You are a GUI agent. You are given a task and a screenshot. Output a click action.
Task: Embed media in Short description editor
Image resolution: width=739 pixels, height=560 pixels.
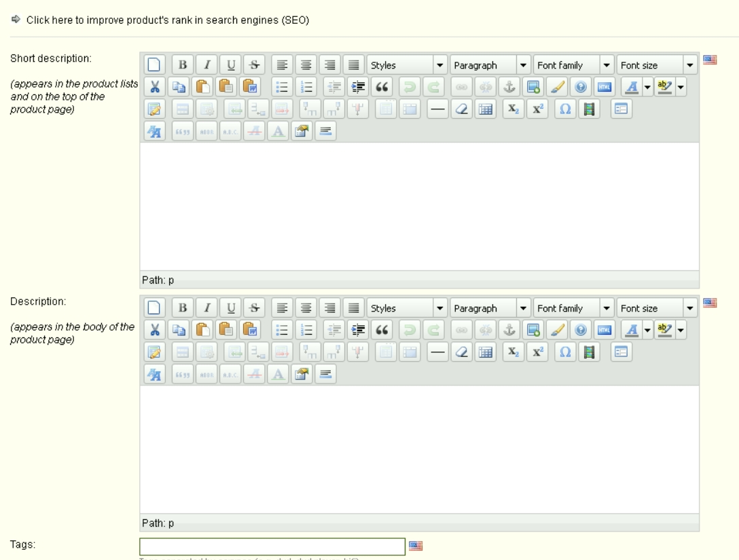tap(589, 109)
